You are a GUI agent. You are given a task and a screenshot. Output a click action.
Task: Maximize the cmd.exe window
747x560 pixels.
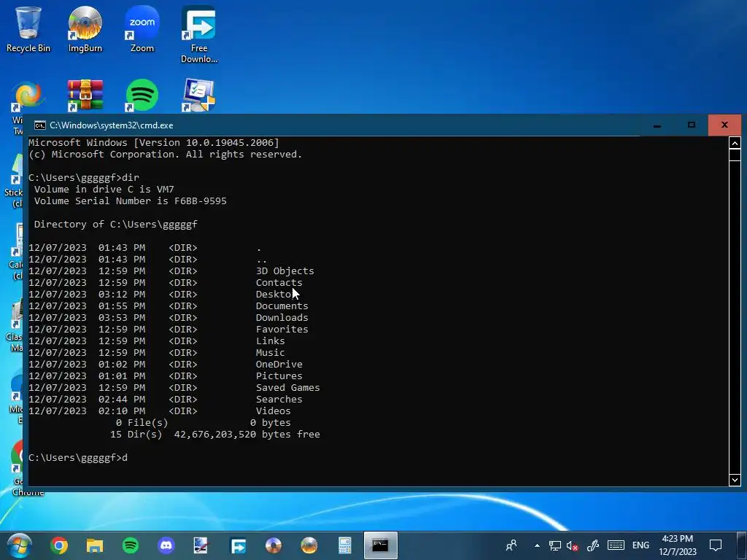pos(692,125)
